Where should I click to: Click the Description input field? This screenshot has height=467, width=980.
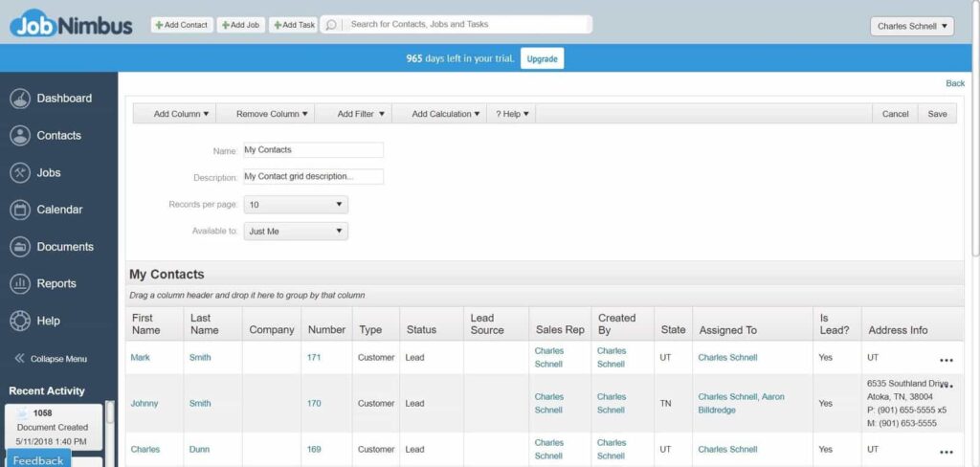313,177
